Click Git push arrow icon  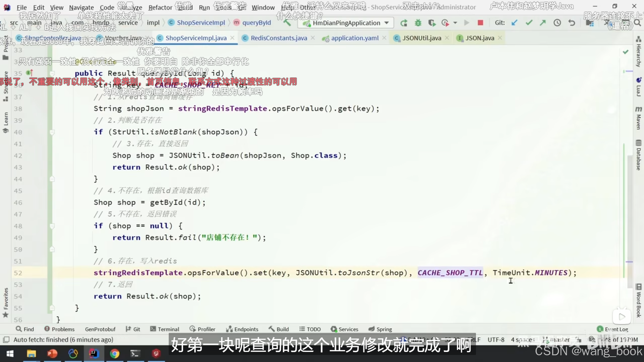pos(543,23)
